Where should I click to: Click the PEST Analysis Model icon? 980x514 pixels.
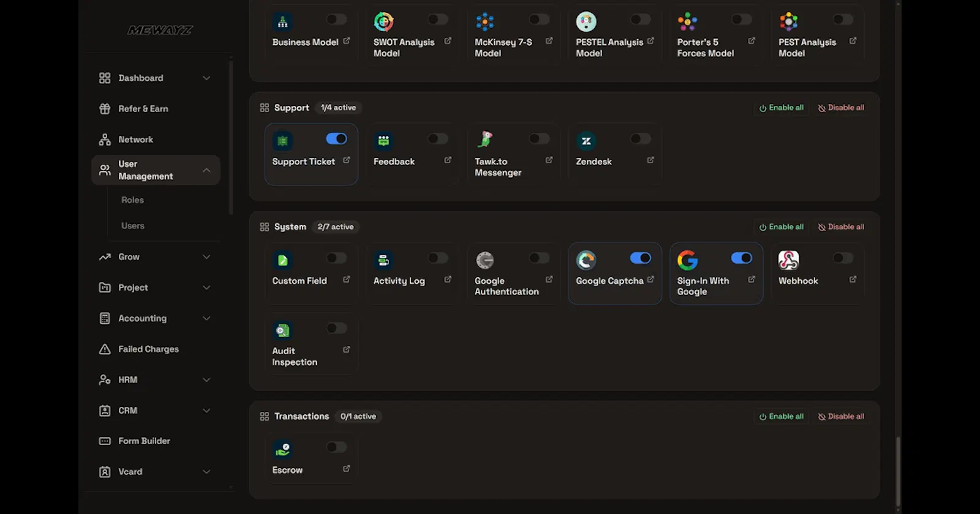click(x=789, y=22)
